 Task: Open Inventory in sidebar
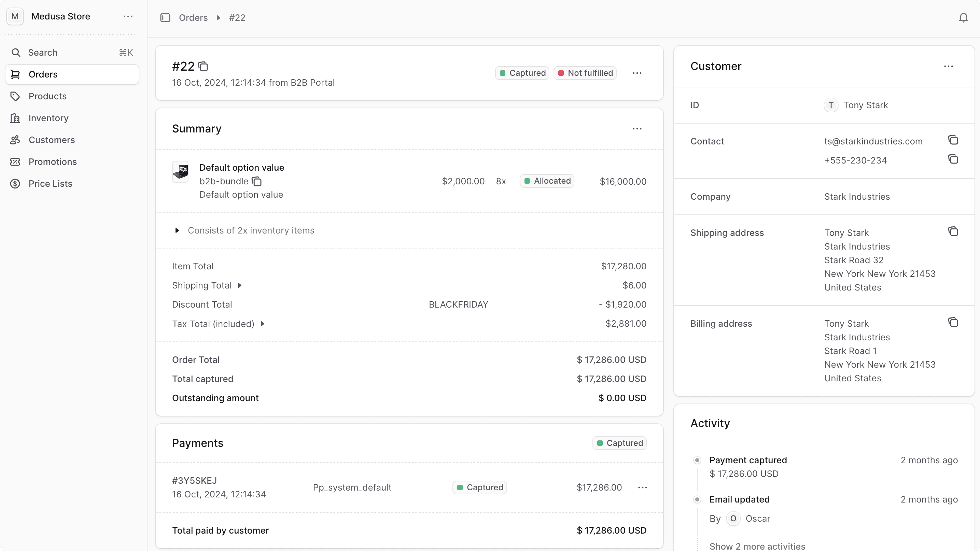72,118
